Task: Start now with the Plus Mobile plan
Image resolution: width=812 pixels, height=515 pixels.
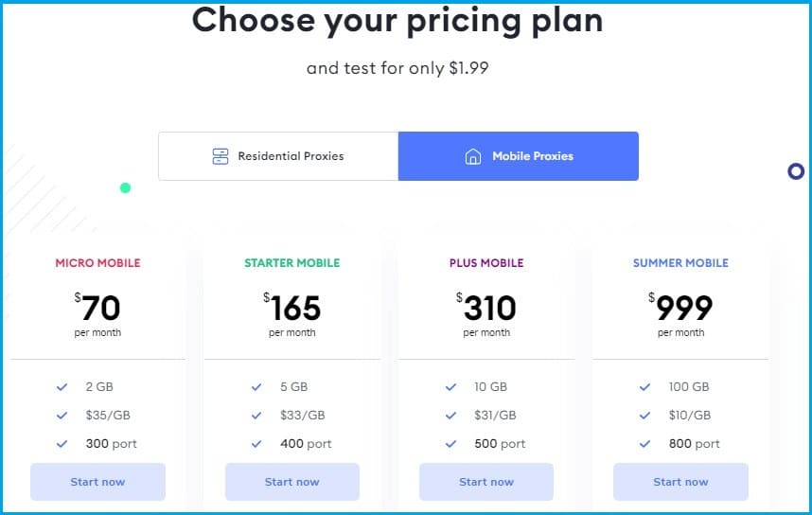Action: pos(486,482)
